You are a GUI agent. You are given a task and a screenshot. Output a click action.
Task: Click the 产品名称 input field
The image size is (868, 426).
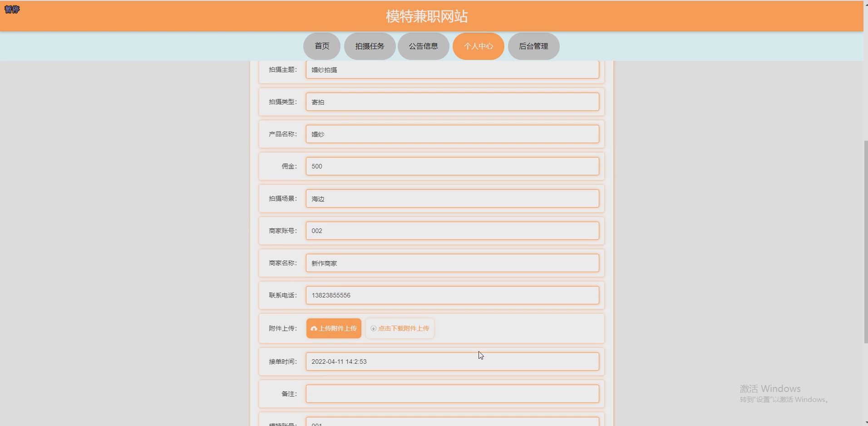tap(452, 134)
